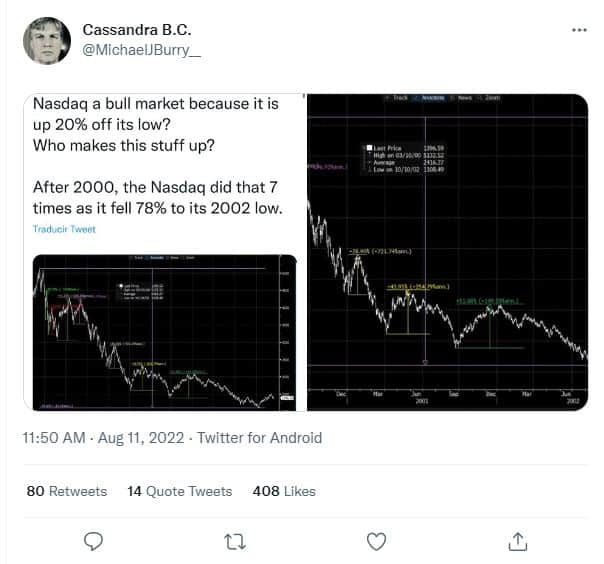Click the Twitter for Android source link
The height and width of the screenshot is (564, 604).
click(260, 438)
